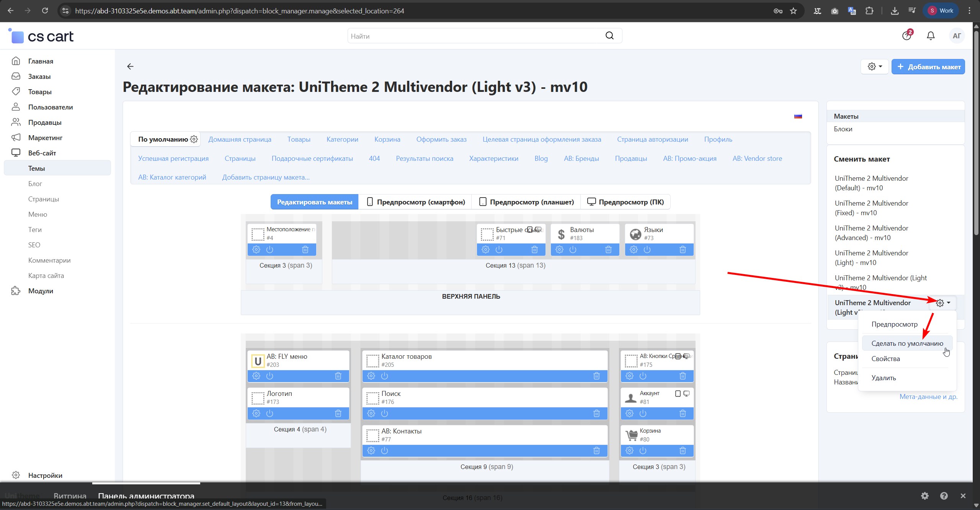Delete the Валюты block
Viewport: 980px width, 510px height.
tap(608, 250)
